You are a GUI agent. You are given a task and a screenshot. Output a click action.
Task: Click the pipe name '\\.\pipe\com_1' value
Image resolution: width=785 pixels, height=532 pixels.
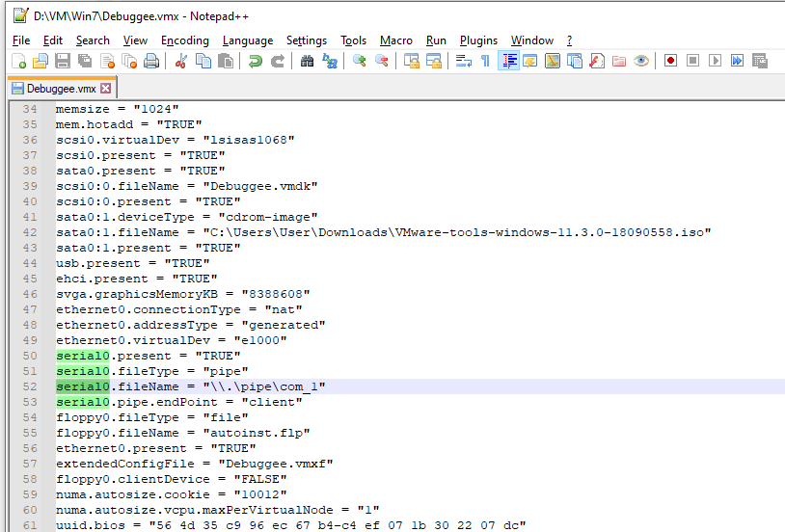(x=264, y=386)
